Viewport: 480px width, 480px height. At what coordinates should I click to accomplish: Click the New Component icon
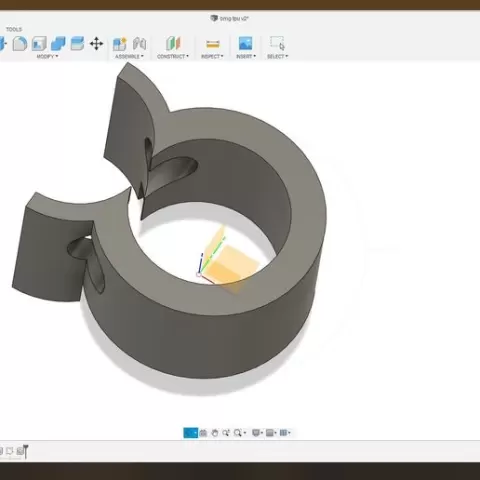pos(120,44)
